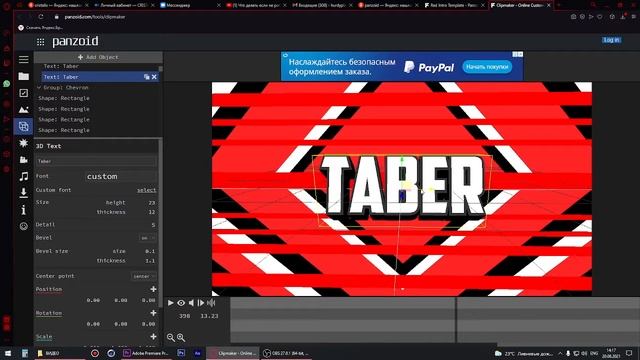640x360 pixels.
Task: Toggle the speaker mute icon
Action: 191,303
